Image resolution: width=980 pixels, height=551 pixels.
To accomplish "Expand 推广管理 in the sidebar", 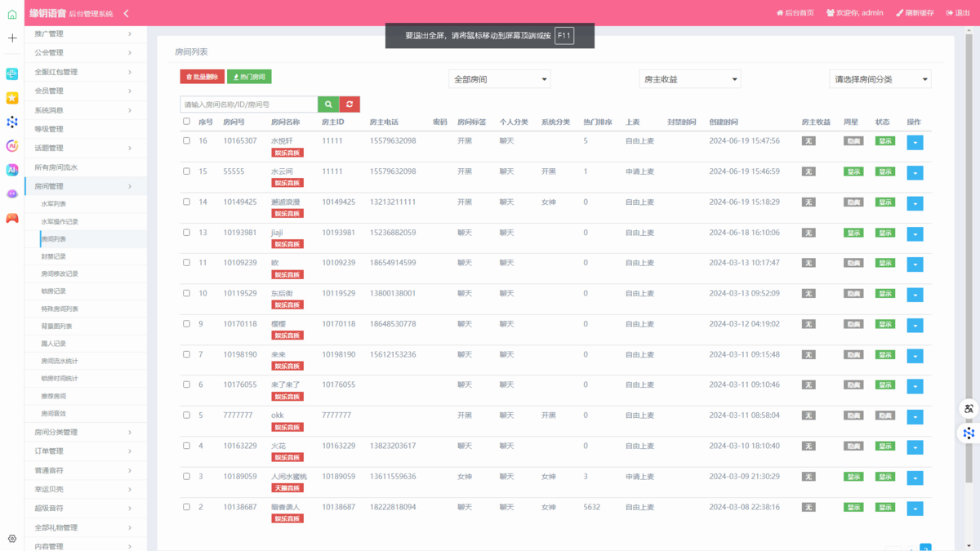I will click(x=85, y=33).
